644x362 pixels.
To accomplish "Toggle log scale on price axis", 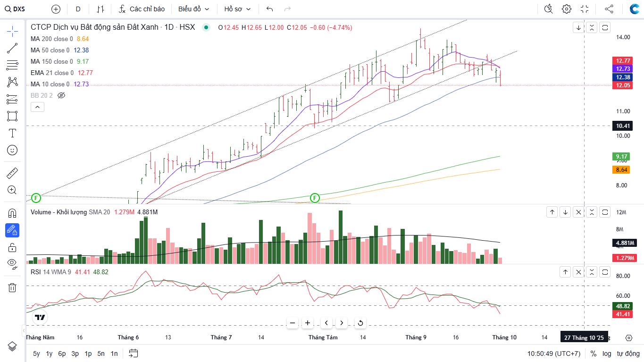I will click(x=607, y=354).
